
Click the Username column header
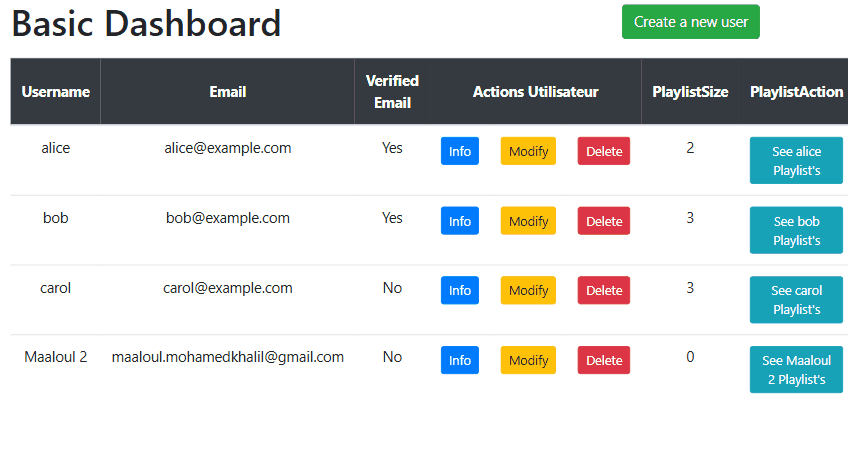coord(56,92)
